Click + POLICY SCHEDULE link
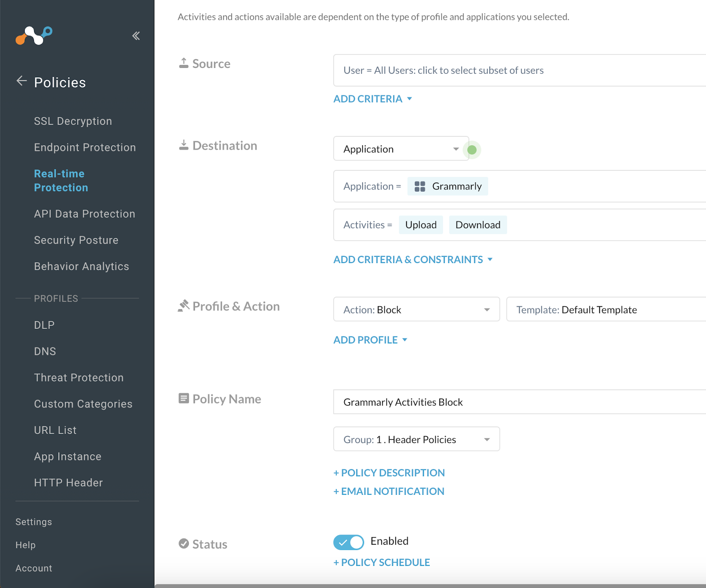The height and width of the screenshot is (588, 706). pyautogui.click(x=382, y=562)
